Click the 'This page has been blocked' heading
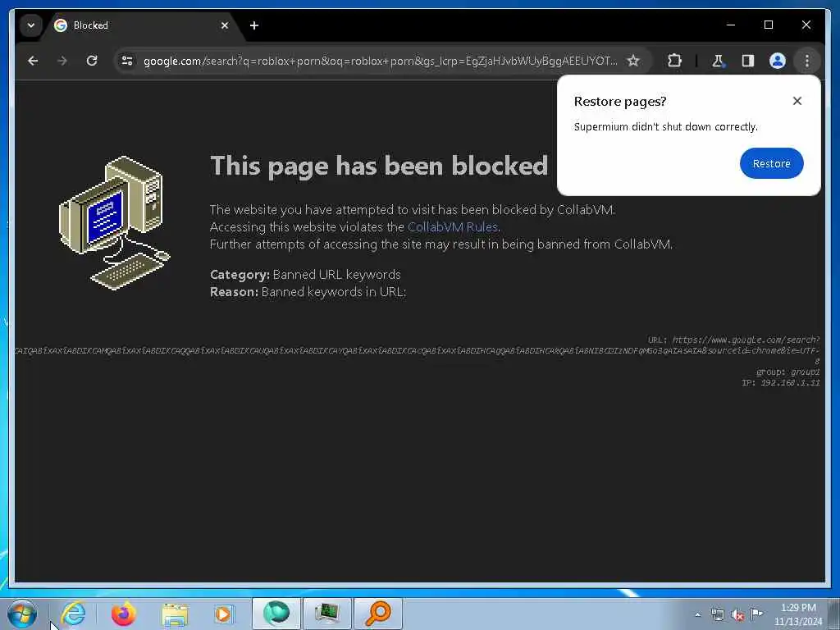Image resolution: width=840 pixels, height=630 pixels. coord(379,166)
